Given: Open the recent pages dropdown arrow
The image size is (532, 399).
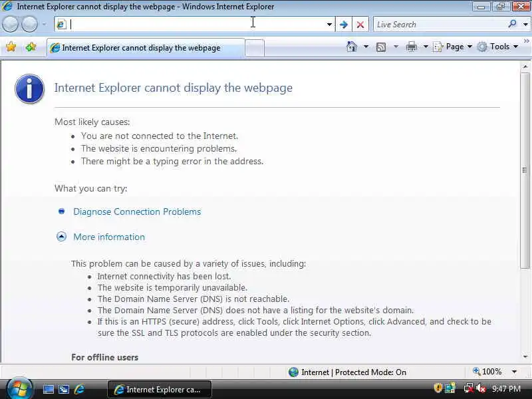Looking at the screenshot, I should [x=44, y=24].
